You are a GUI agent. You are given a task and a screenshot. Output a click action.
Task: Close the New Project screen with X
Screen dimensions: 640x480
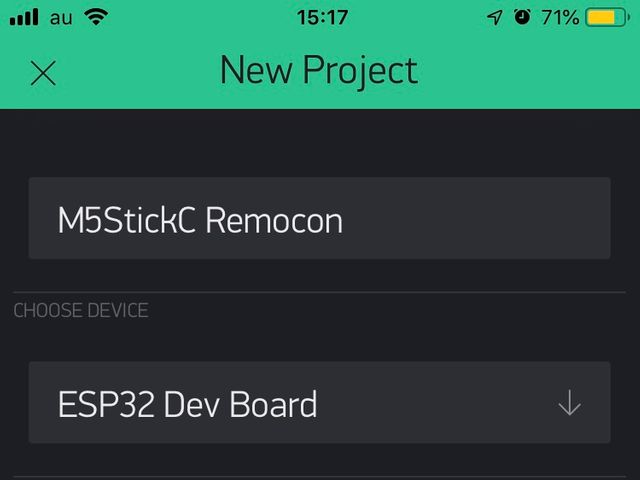point(43,73)
